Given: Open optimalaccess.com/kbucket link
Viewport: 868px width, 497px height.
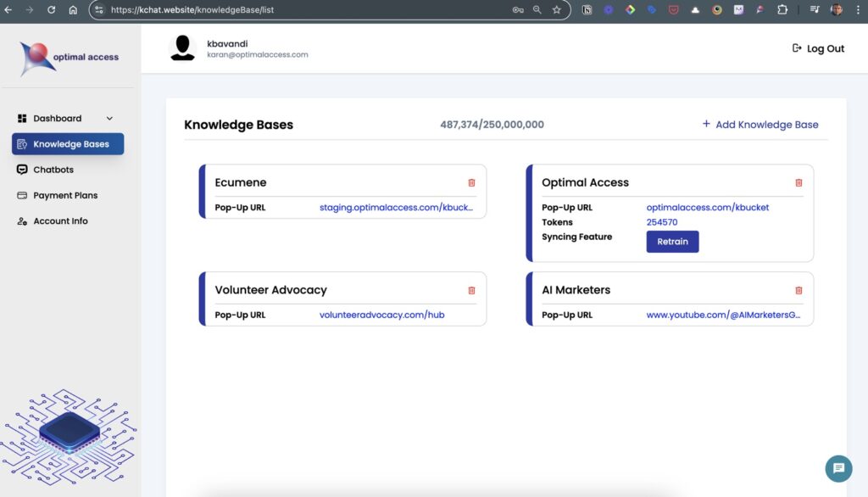Looking at the screenshot, I should coord(708,207).
